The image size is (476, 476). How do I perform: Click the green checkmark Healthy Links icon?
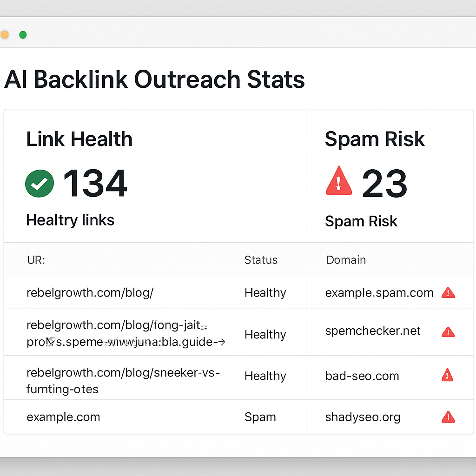(39, 183)
